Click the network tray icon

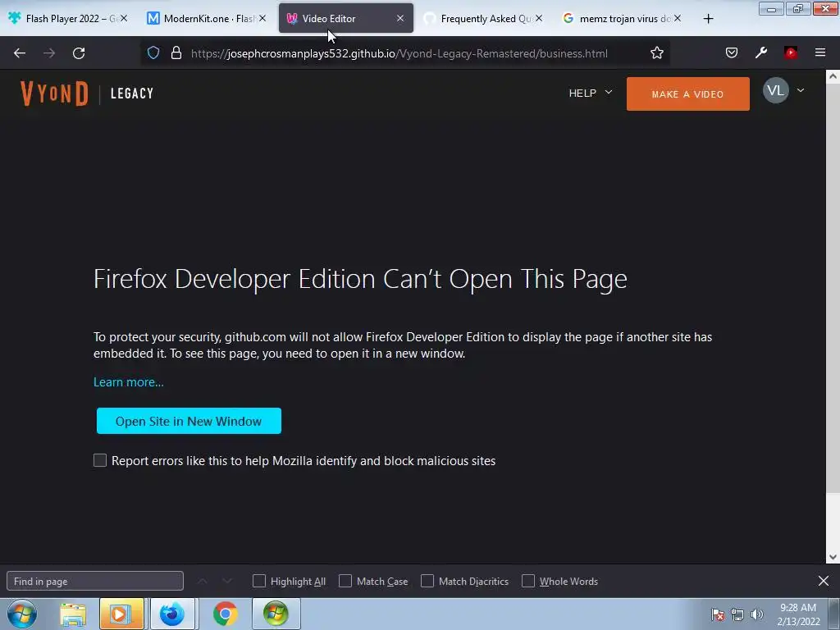pos(737,614)
